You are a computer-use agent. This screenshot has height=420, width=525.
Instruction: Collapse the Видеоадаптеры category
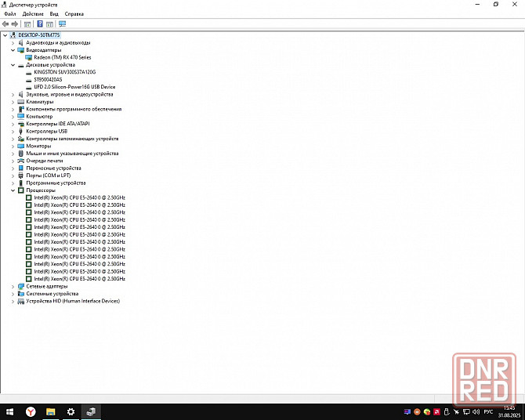13,50
